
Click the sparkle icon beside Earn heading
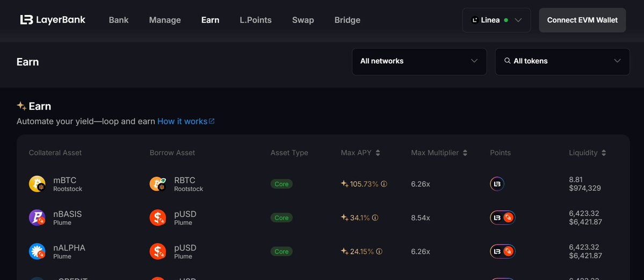21,106
